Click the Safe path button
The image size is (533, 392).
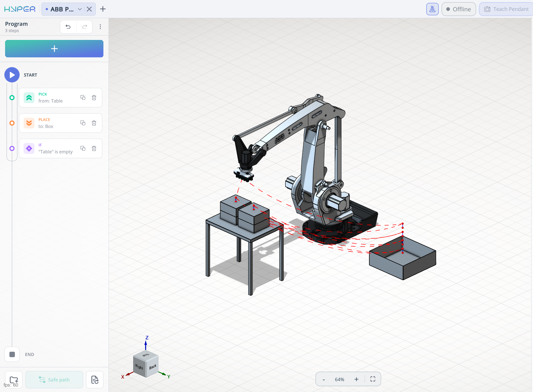[54, 380]
